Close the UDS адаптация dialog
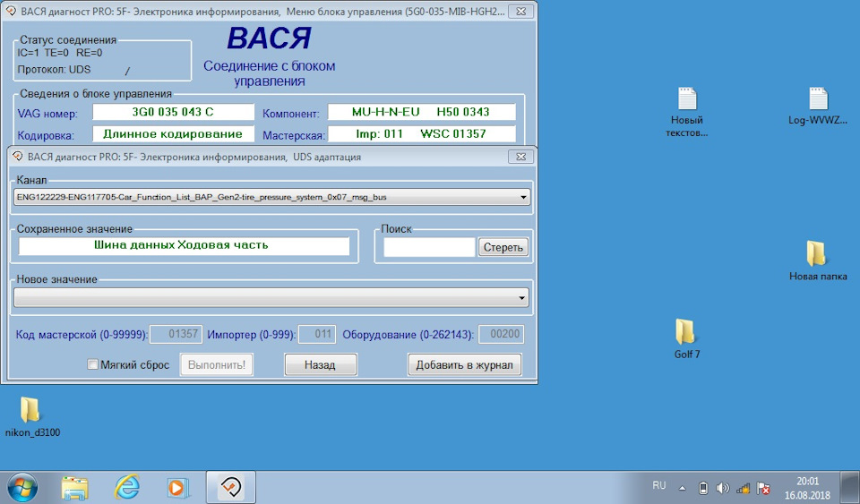This screenshot has width=860, height=504. 521,157
